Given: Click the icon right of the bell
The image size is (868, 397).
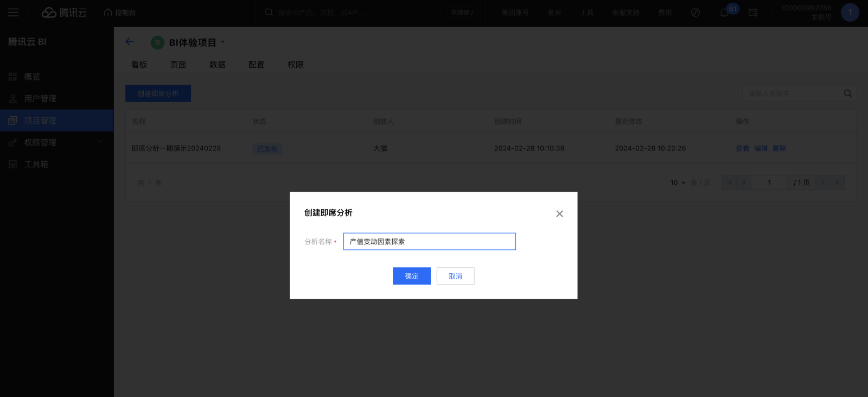Looking at the screenshot, I should [x=753, y=12].
